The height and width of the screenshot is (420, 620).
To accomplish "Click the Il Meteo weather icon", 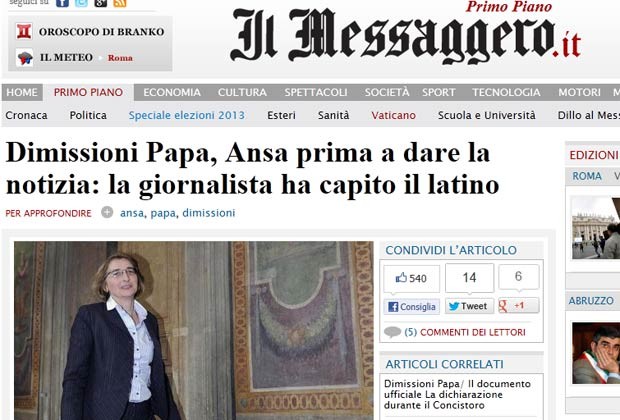I will coord(25,58).
